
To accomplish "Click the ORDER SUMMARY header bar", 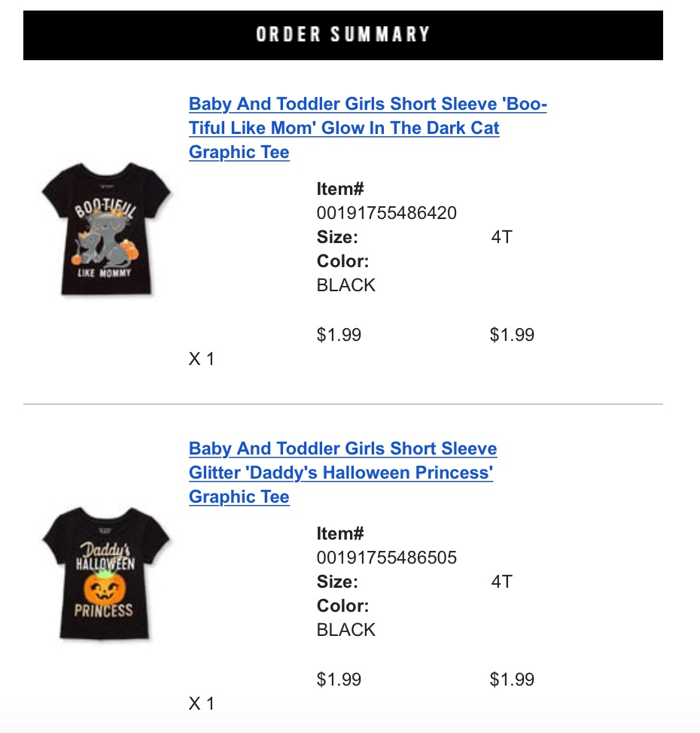I will (342, 35).
